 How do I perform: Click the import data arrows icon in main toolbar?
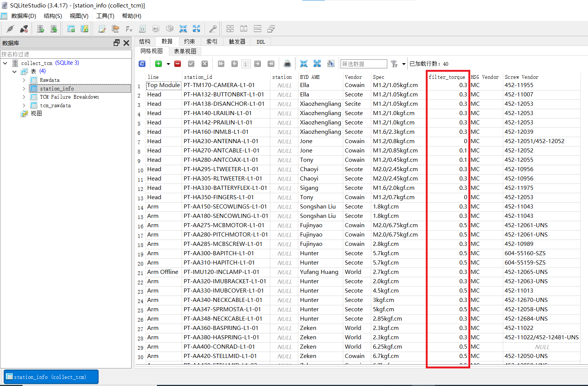[x=183, y=29]
